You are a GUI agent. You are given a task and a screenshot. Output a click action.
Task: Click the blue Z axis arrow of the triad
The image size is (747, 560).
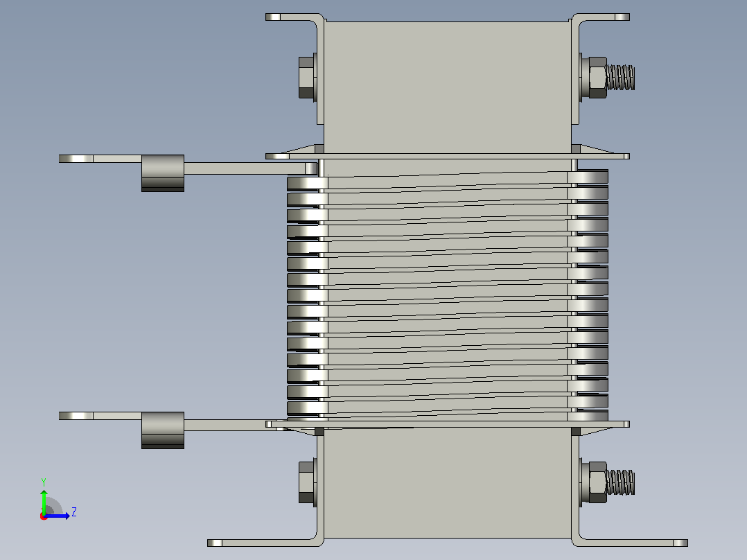58,516
